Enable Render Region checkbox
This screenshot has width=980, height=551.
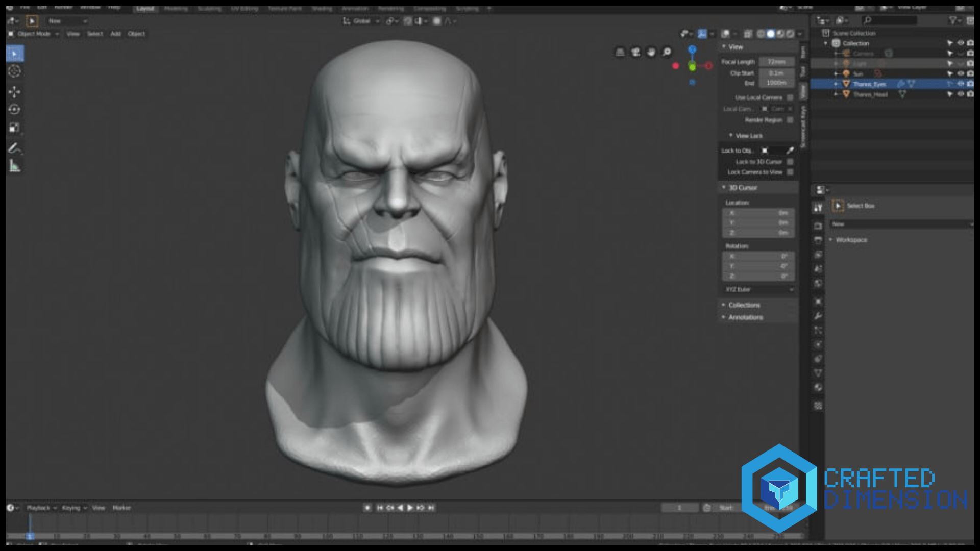tap(790, 120)
